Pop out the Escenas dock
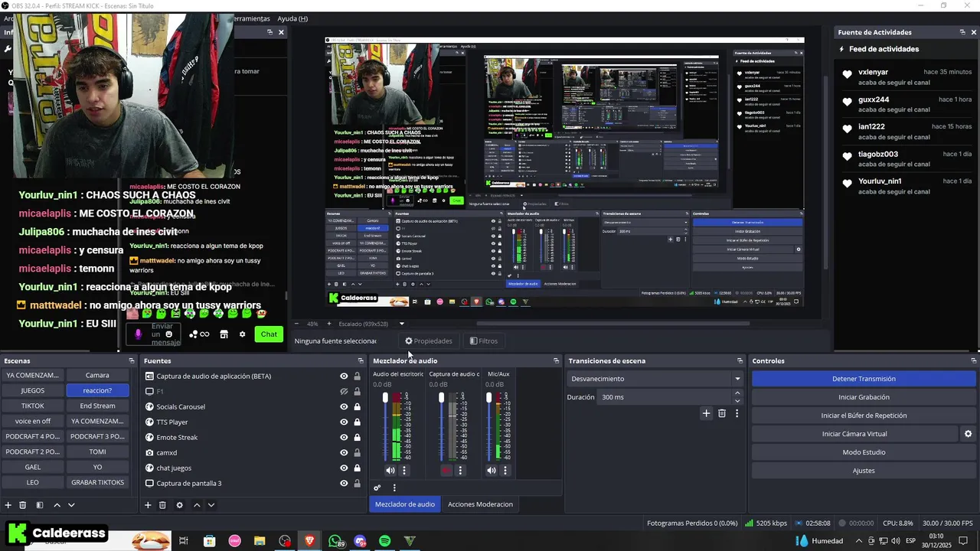 coord(131,360)
